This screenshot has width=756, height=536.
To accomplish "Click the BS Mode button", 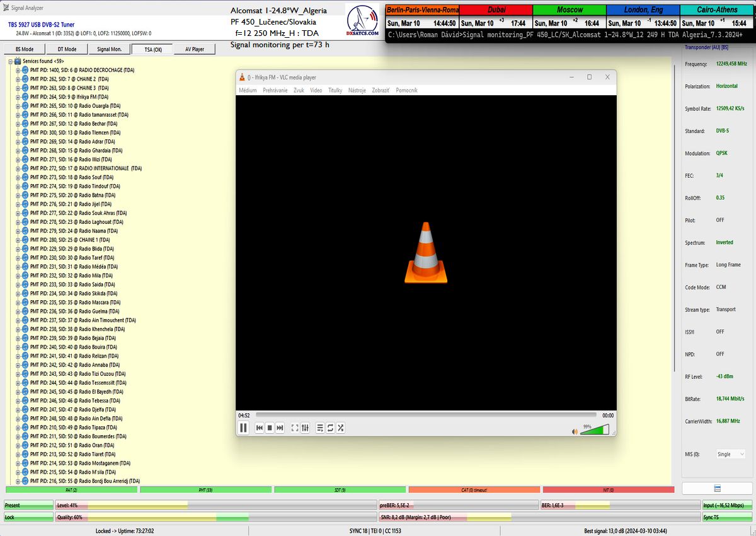I will point(25,49).
